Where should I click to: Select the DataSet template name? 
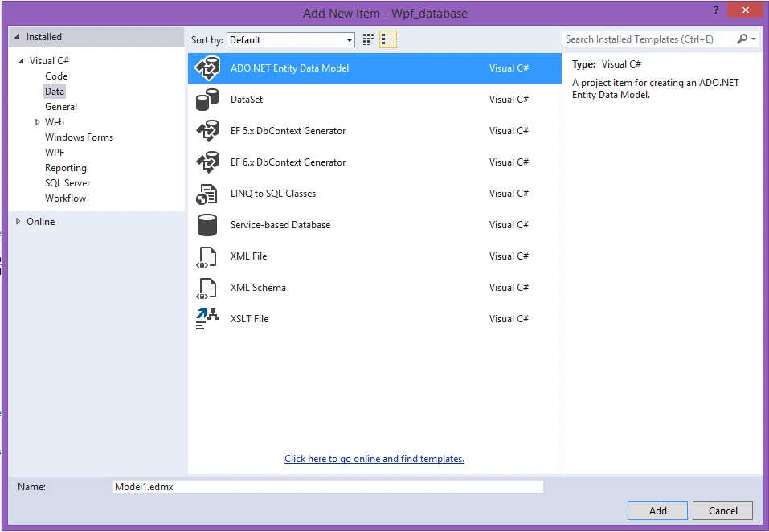(x=247, y=100)
